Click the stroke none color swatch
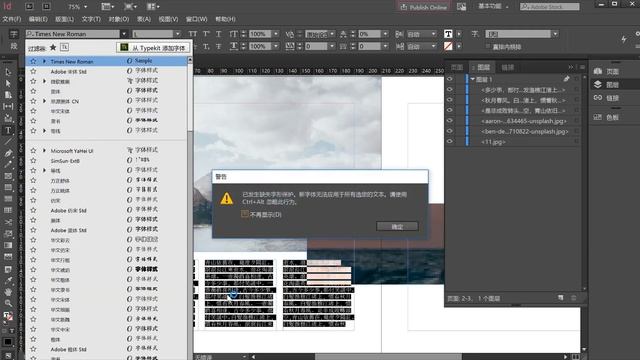The width and height of the screenshot is (640, 360). coord(448,47)
